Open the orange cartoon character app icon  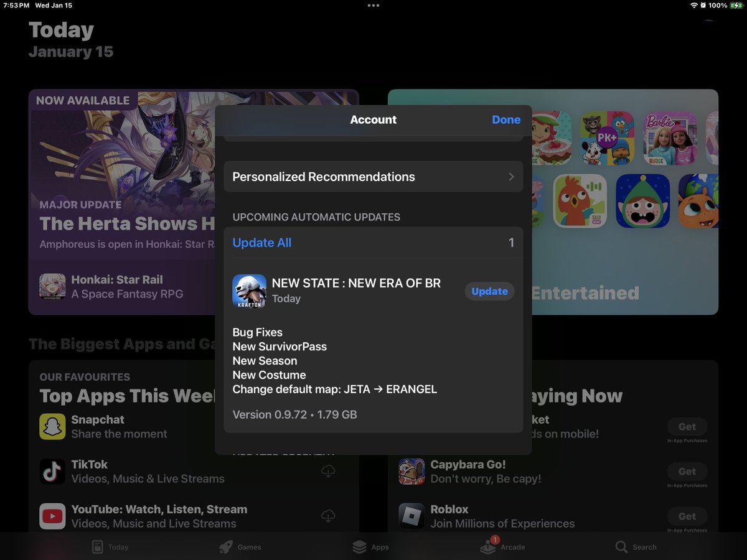(x=698, y=201)
